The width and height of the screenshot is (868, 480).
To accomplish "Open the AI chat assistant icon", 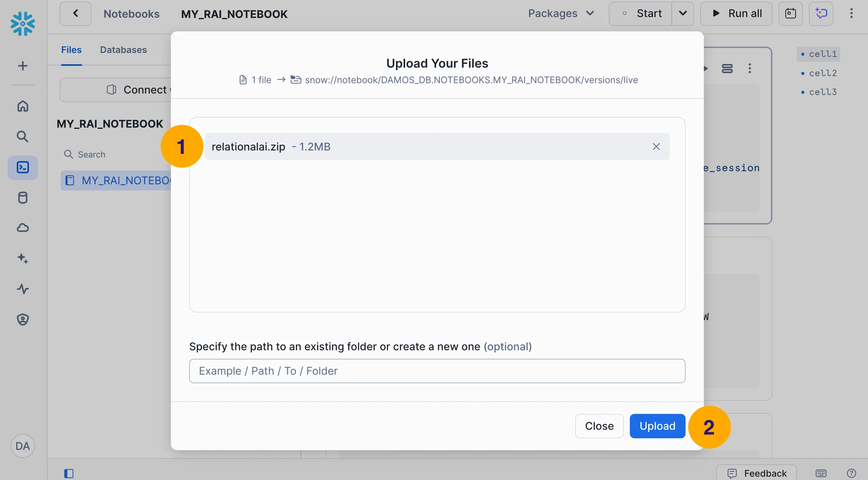I will pyautogui.click(x=821, y=13).
